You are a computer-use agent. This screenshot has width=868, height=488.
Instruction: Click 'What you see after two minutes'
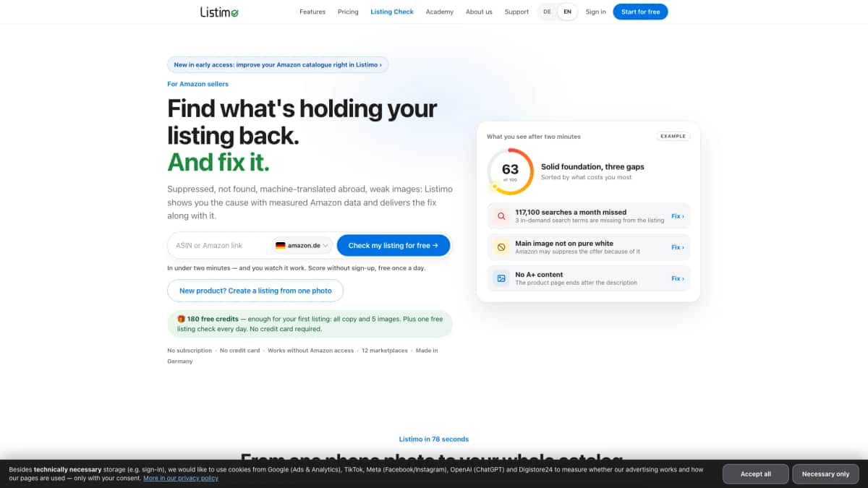(534, 137)
